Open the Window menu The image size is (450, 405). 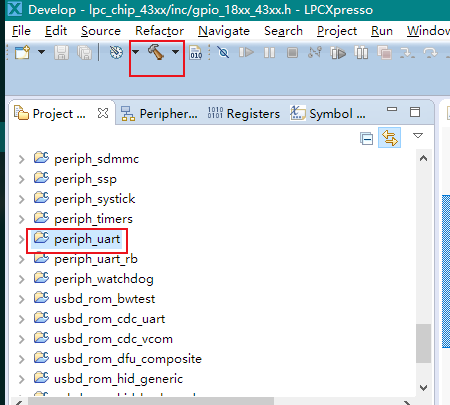pos(428,31)
